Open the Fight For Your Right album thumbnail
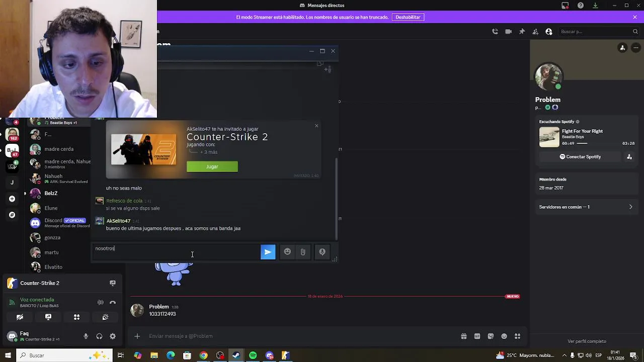 click(x=549, y=137)
